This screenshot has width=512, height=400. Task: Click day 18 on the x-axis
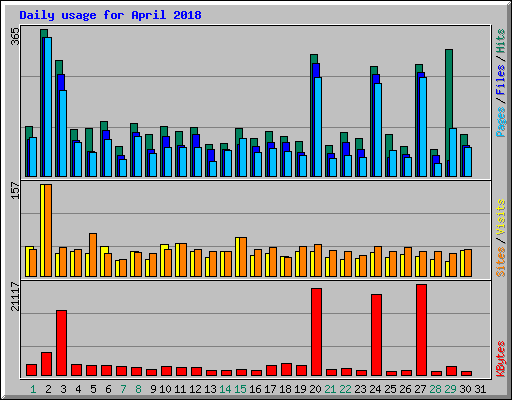pos(285,389)
